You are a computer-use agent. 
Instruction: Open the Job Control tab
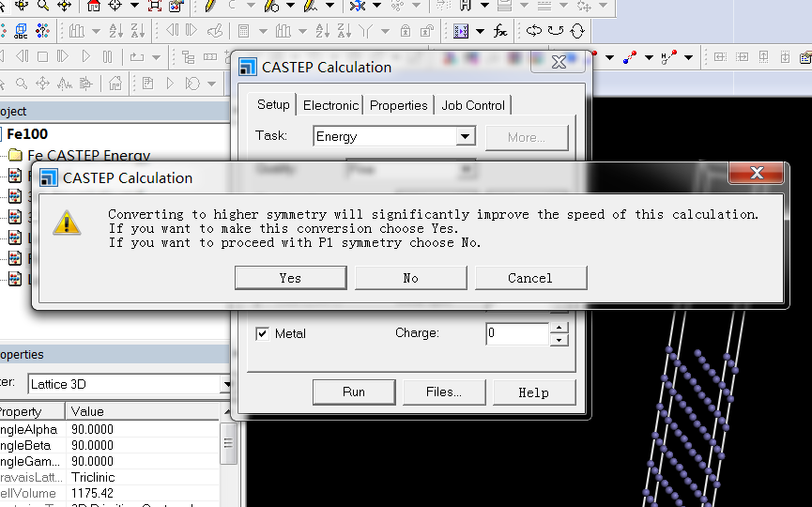pyautogui.click(x=473, y=106)
